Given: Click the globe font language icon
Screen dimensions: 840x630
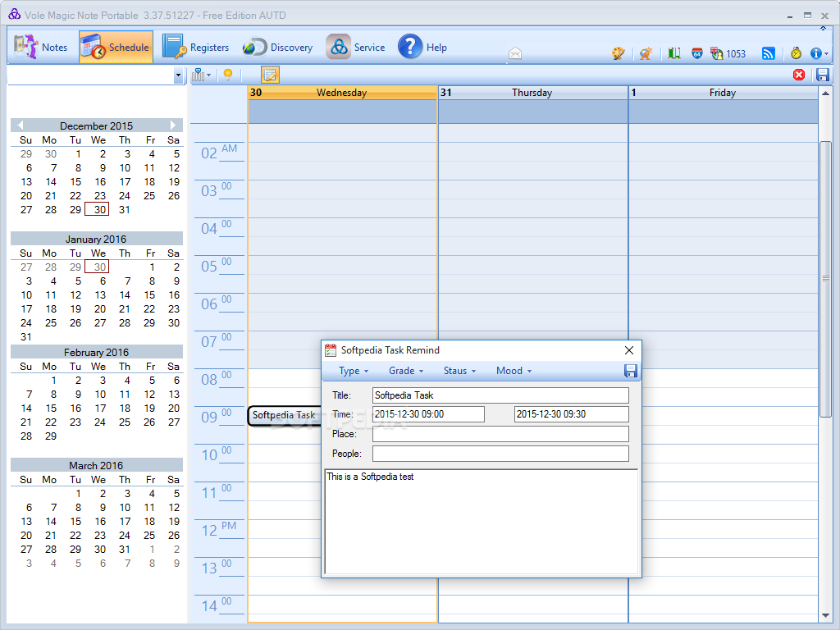Looking at the screenshot, I should (646, 53).
